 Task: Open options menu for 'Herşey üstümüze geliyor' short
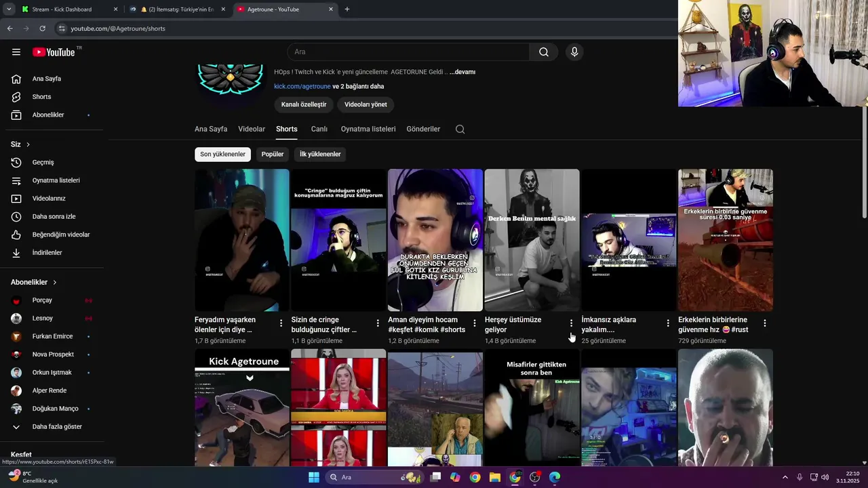tap(571, 323)
